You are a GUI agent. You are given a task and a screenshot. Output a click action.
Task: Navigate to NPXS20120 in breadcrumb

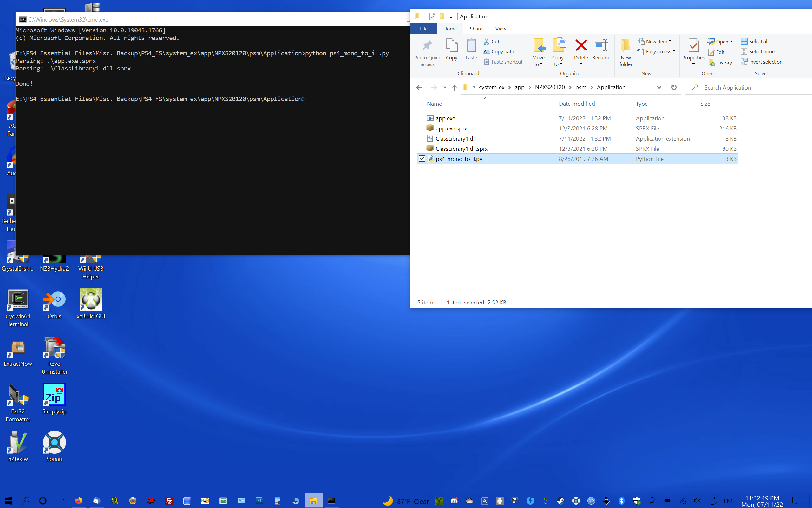(x=550, y=87)
